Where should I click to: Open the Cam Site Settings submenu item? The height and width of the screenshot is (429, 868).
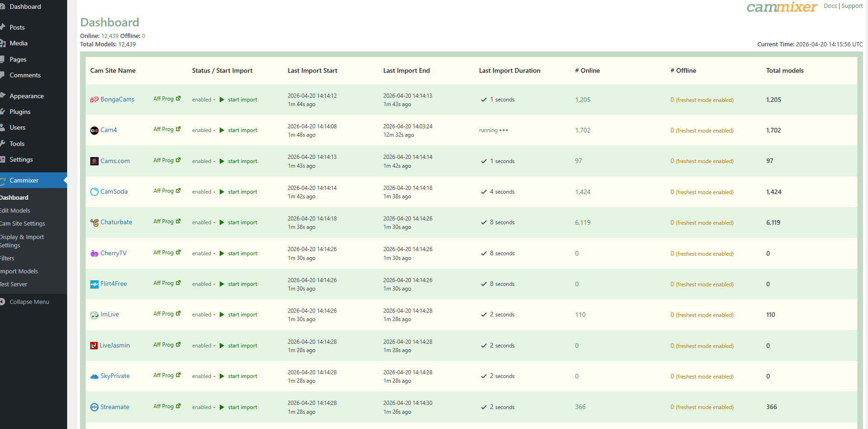click(x=23, y=223)
